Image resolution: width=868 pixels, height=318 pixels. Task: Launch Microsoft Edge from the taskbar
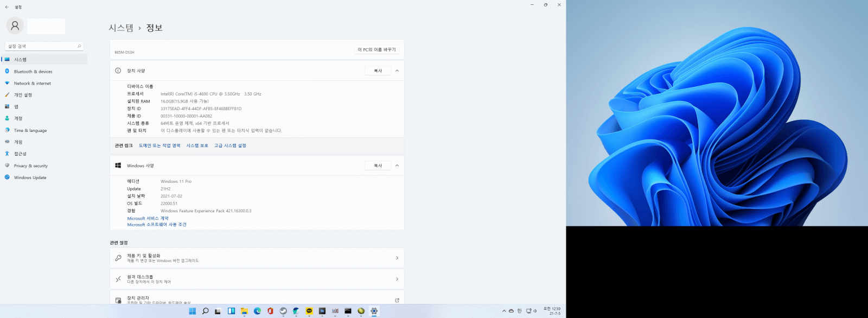coord(257,311)
